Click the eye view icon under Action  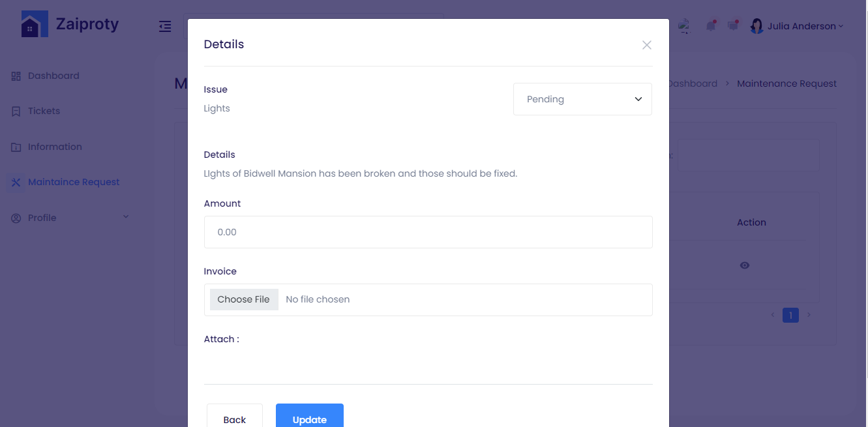745,265
